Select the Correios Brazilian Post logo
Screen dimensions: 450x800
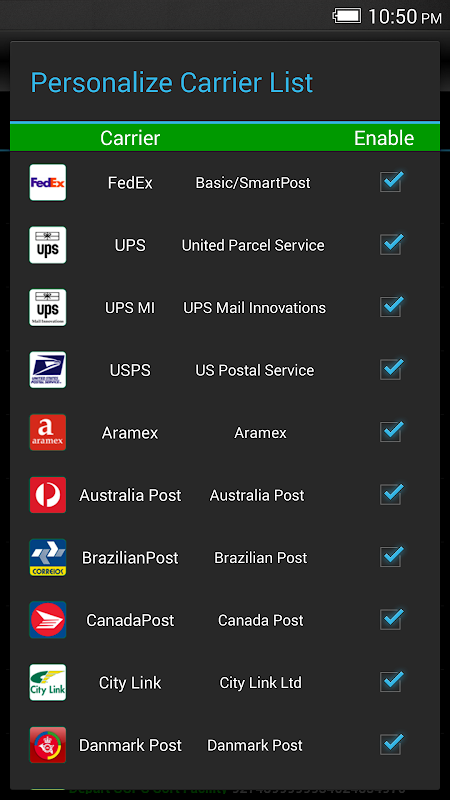click(x=47, y=558)
